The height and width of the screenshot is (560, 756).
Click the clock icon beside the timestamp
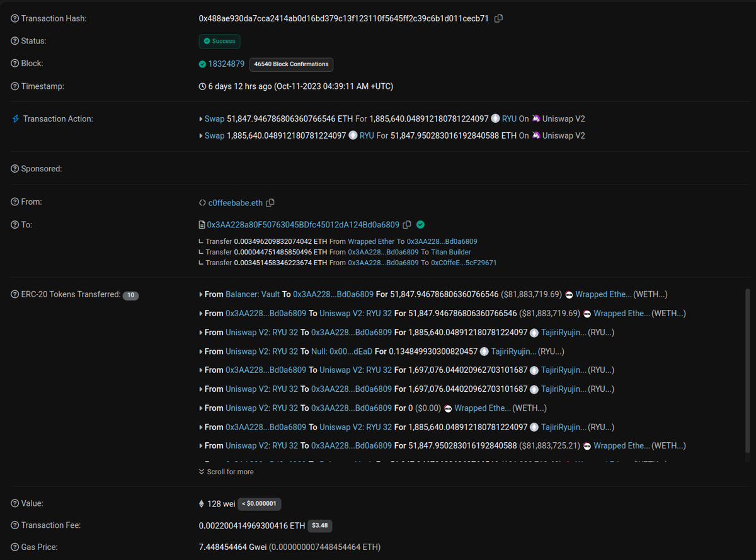click(202, 86)
